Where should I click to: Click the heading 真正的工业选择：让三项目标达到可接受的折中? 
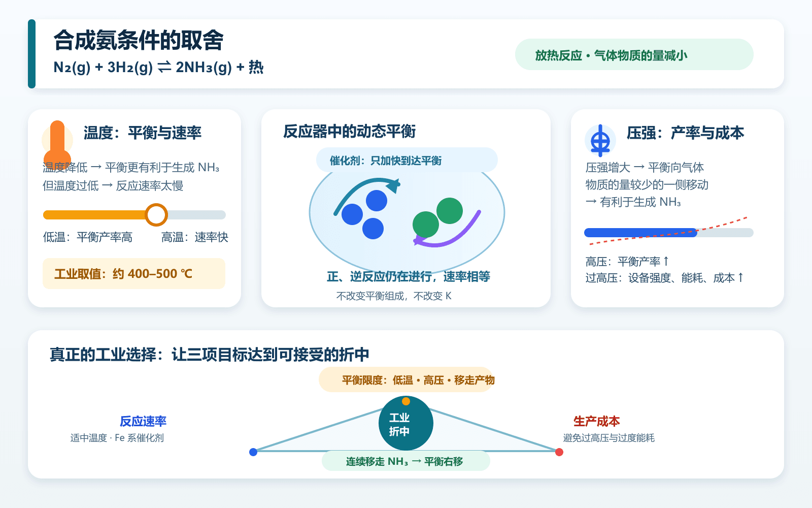click(210, 355)
